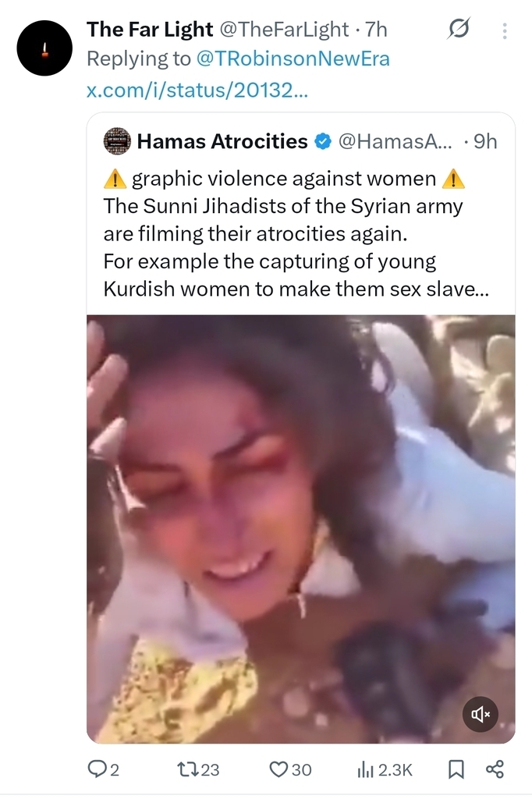Open The Far Light display name

point(150,30)
